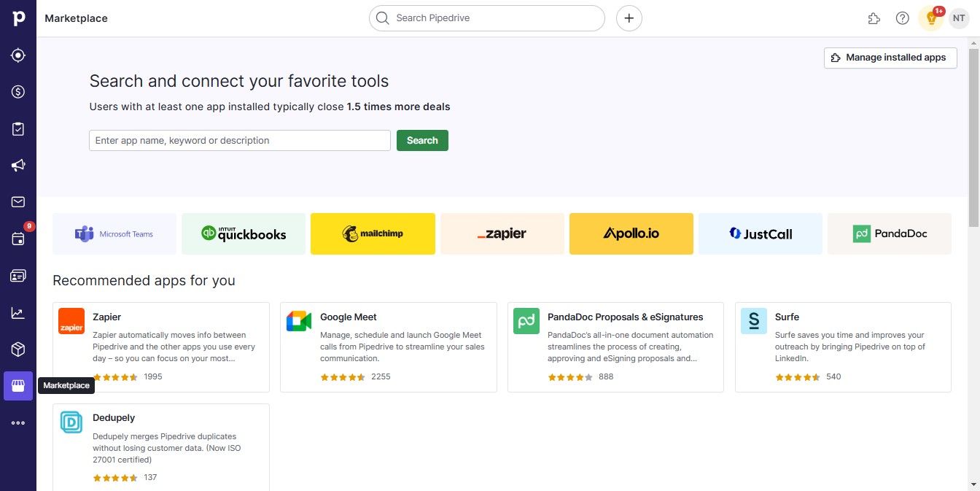Open the Zapier banner tile
Image resolution: width=980 pixels, height=491 pixels.
502,234
